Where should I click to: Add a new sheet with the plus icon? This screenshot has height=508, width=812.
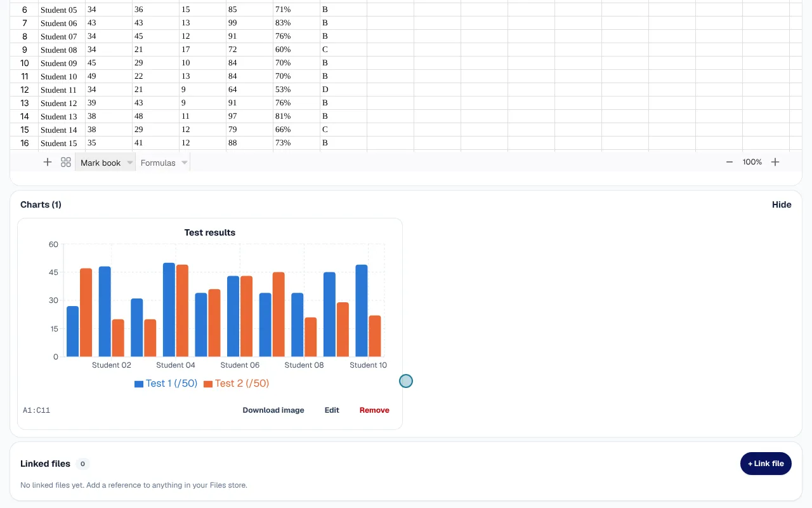point(47,163)
